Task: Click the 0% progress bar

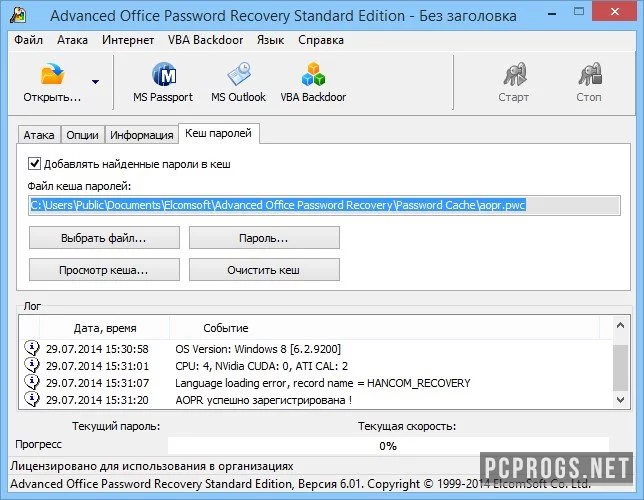Action: point(388,446)
